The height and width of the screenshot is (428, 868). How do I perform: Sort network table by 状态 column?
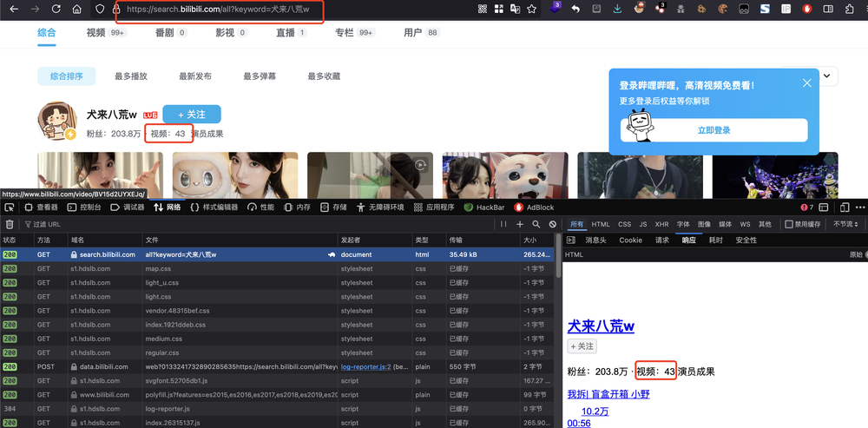point(16,240)
